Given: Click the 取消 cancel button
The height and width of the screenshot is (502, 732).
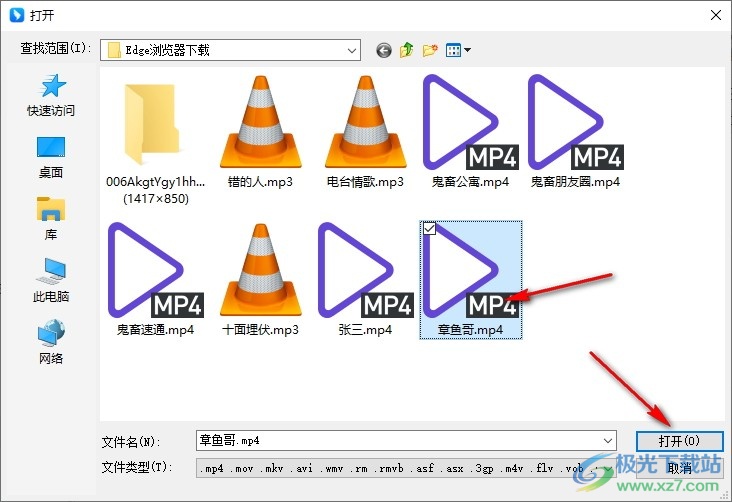Looking at the screenshot, I should (679, 468).
